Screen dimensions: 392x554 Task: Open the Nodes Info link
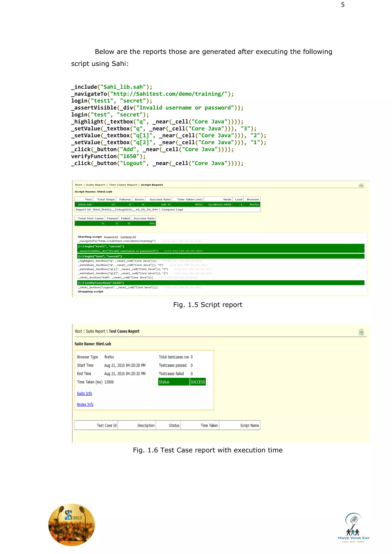pyautogui.click(x=85, y=404)
